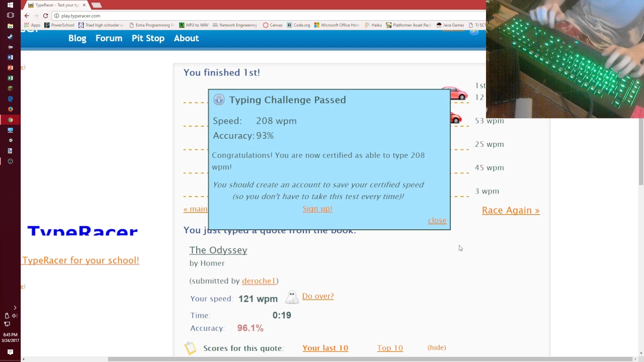Open the MP3 to WAV bookmark
Screen dimensions: 644x362
coord(193,25)
